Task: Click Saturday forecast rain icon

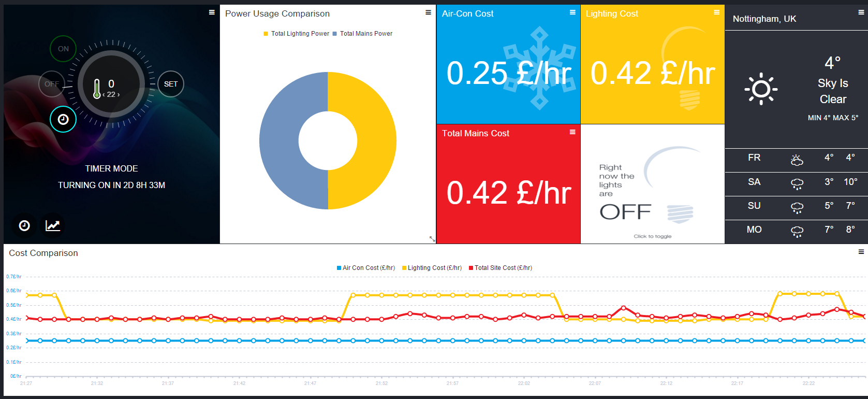Action: coord(797,184)
